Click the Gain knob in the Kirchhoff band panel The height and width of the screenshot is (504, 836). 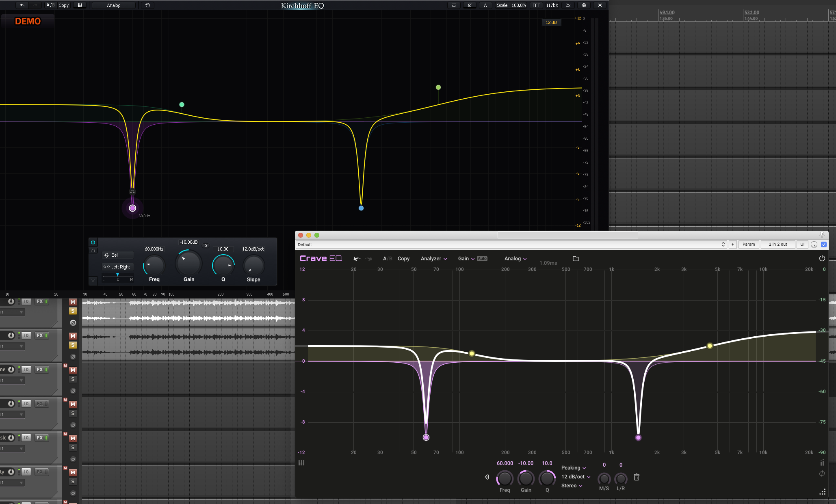(189, 263)
